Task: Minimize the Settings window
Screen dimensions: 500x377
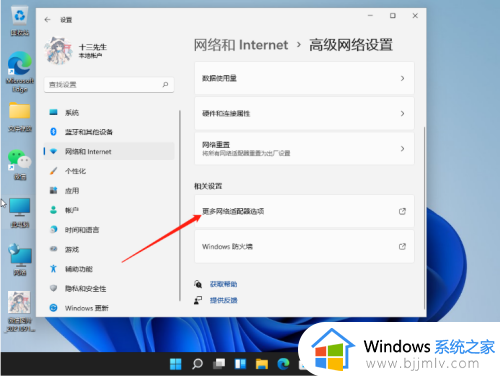Action: coord(370,16)
